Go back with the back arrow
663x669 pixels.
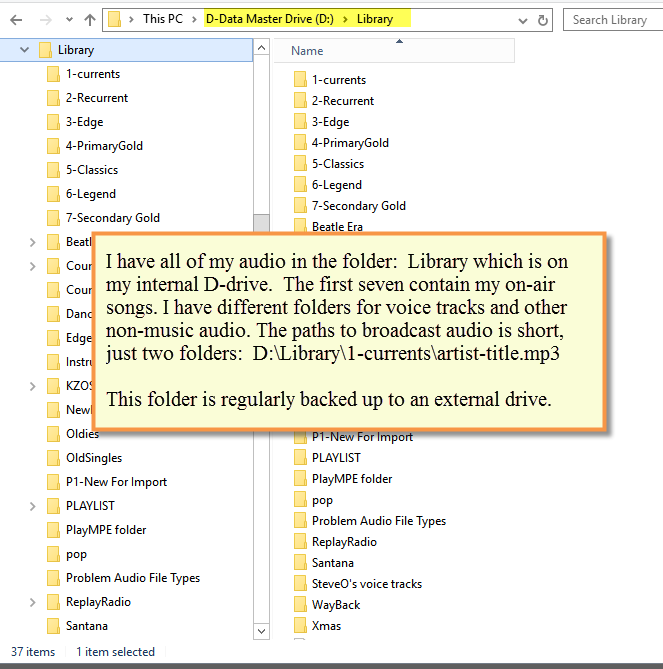click(x=16, y=20)
